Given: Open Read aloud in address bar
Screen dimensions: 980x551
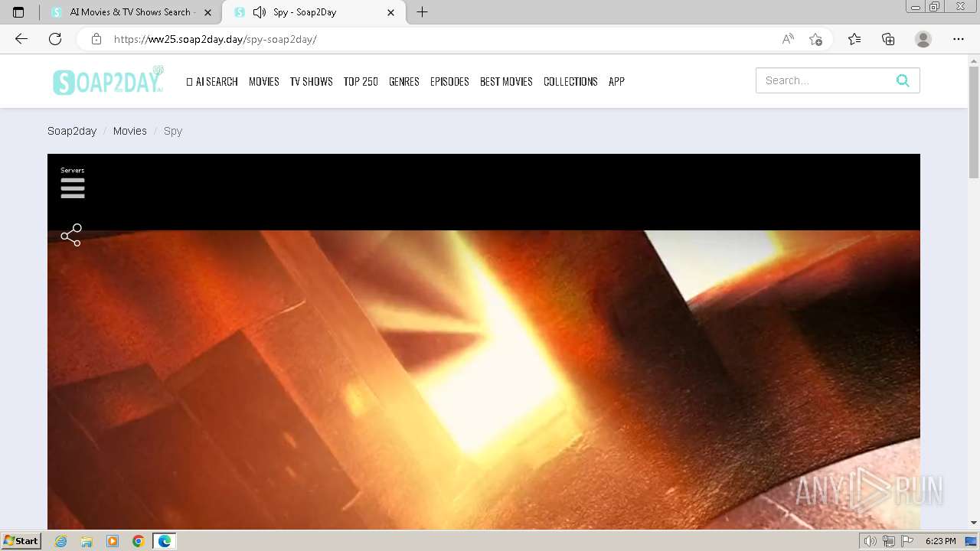Looking at the screenshot, I should (x=788, y=39).
